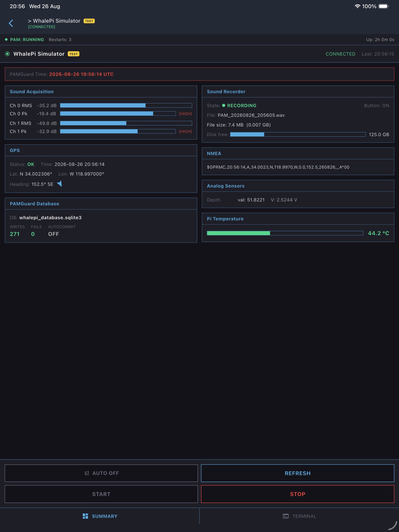The width and height of the screenshot is (399, 532).
Task: Click the Lat N 34.002306° value
Action: pyautogui.click(x=36, y=174)
